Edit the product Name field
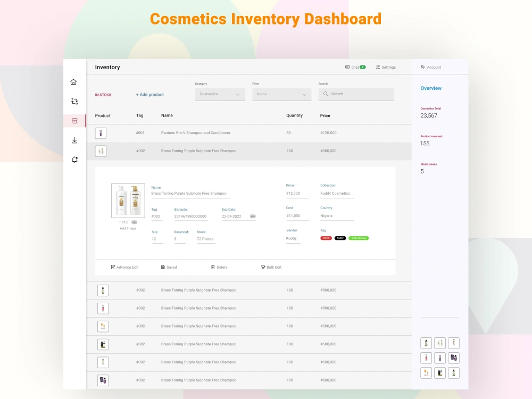 tap(190, 194)
